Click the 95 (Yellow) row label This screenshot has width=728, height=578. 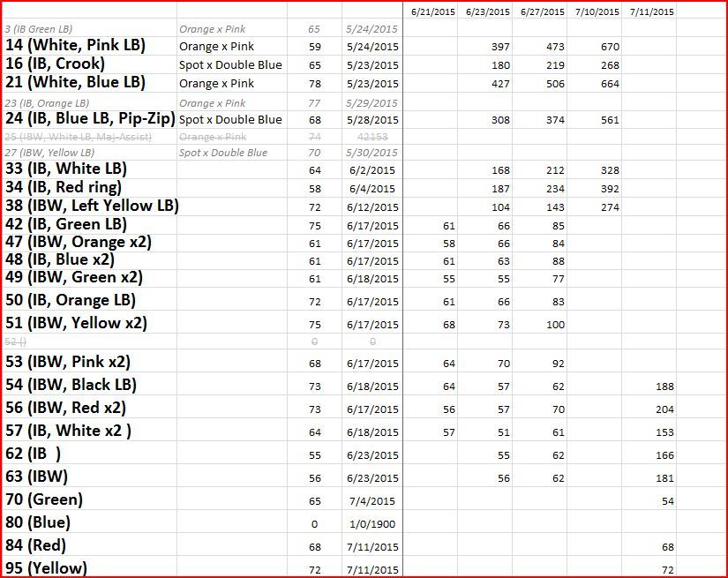pos(46,568)
